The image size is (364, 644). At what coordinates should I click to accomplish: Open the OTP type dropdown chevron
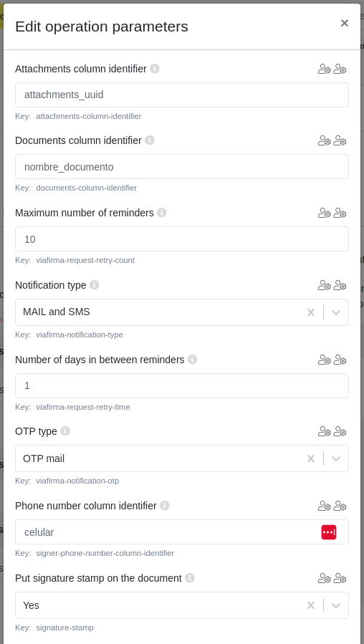[336, 458]
